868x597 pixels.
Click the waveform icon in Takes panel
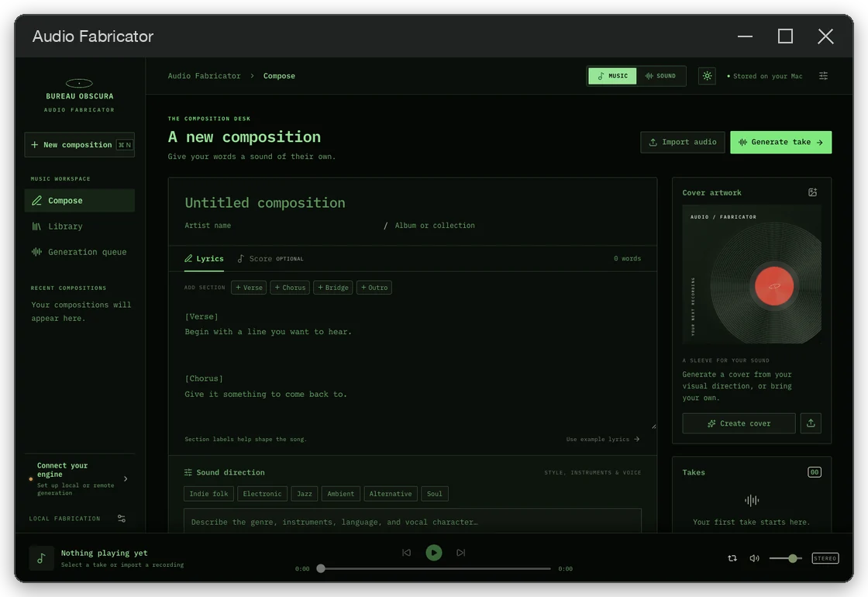click(x=752, y=501)
